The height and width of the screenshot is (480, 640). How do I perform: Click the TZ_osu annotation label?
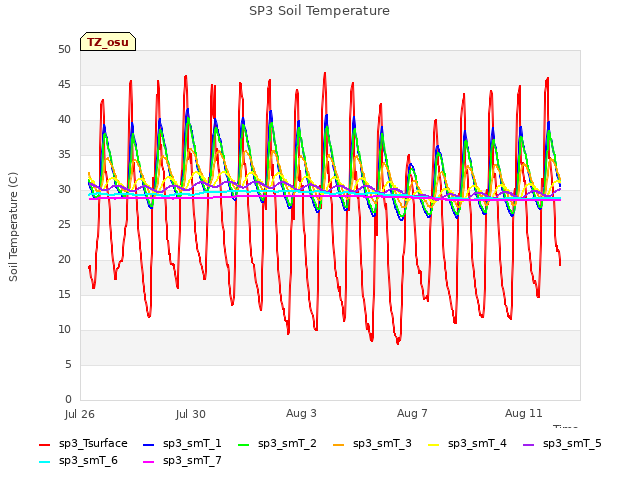coord(108,42)
